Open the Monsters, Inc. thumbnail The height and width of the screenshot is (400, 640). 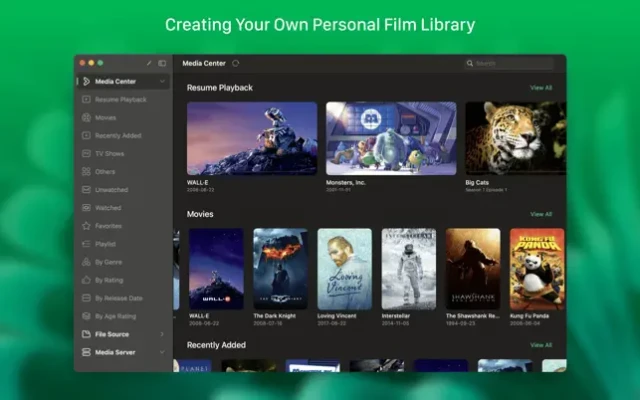click(391, 138)
